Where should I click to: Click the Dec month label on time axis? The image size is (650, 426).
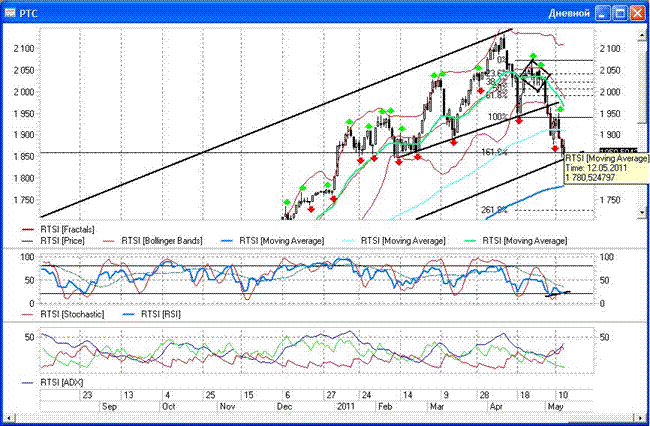(284, 406)
